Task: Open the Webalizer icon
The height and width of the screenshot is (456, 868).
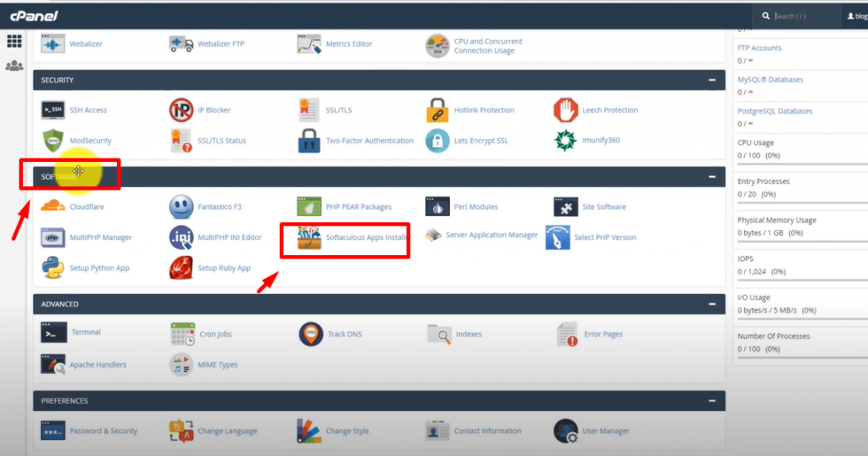Action: [53, 44]
